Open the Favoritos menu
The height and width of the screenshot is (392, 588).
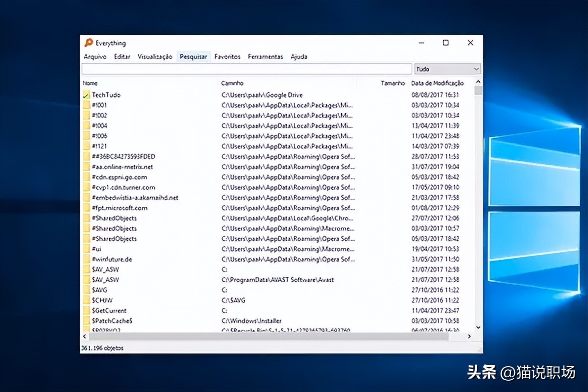[227, 57]
